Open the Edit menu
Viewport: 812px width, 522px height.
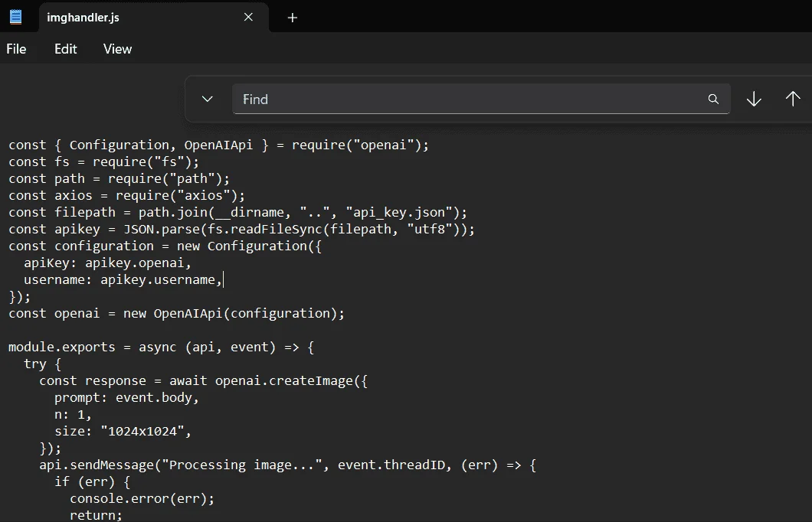[x=66, y=49]
